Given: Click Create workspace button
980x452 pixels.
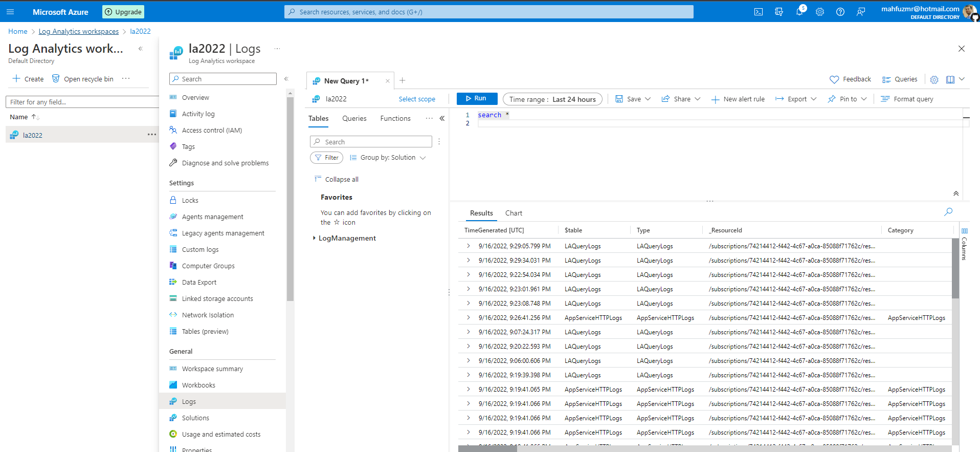Looking at the screenshot, I should [28, 79].
